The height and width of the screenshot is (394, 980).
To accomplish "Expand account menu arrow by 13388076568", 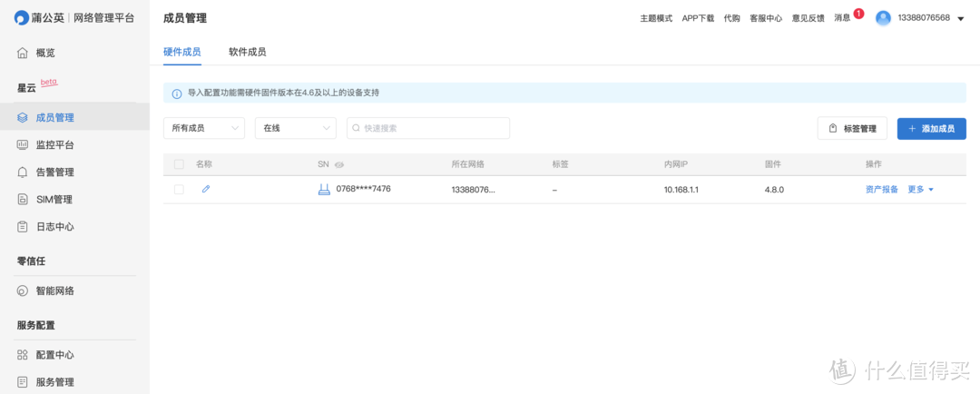I will (x=961, y=19).
